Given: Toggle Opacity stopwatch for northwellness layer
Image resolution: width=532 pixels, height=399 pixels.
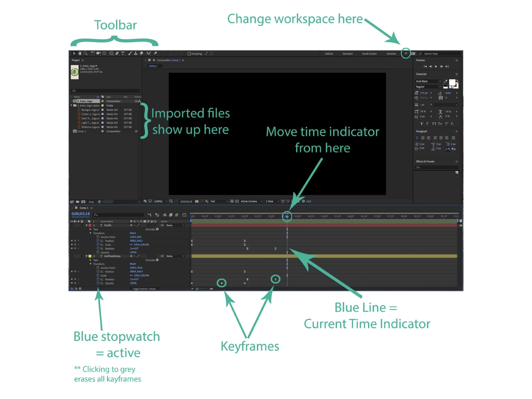Looking at the screenshot, I should pyautogui.click(x=98, y=283).
